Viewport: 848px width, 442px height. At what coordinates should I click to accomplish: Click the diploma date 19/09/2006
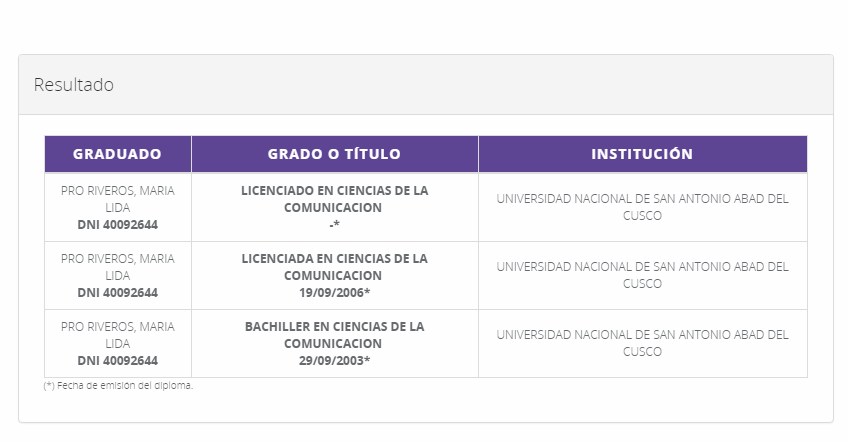(x=334, y=293)
